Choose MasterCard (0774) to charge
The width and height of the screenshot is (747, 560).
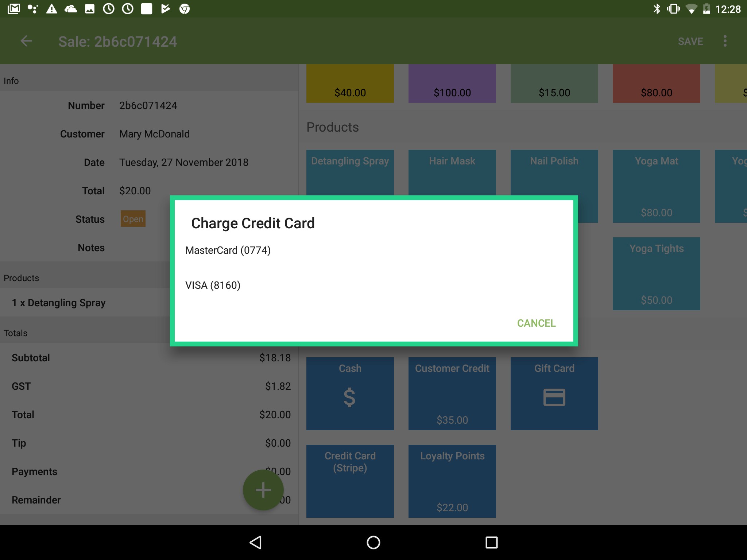click(x=373, y=250)
